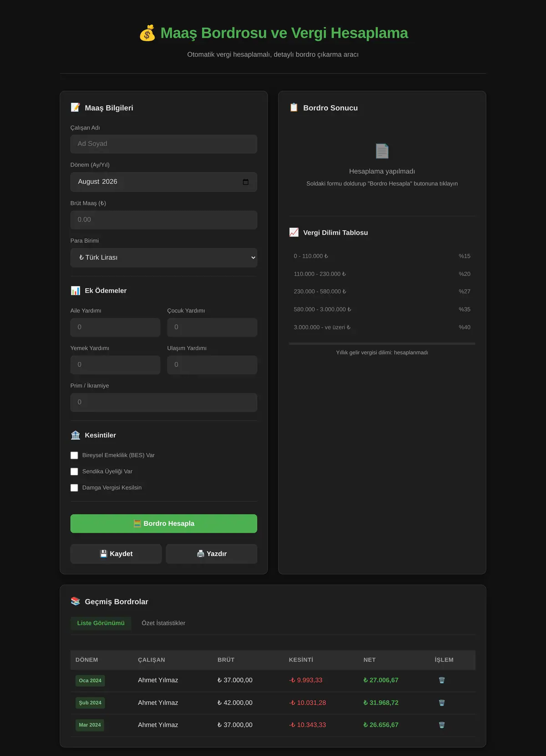Open the Özet İstatistikler tab

[163, 623]
